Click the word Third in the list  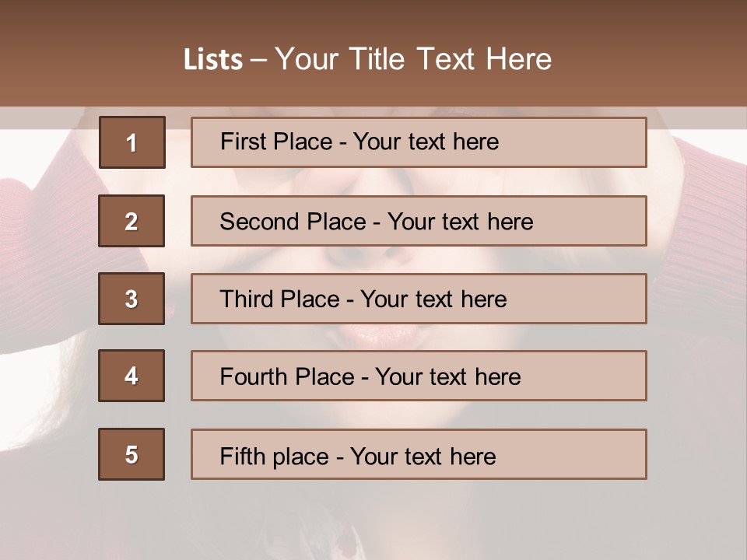pos(249,299)
